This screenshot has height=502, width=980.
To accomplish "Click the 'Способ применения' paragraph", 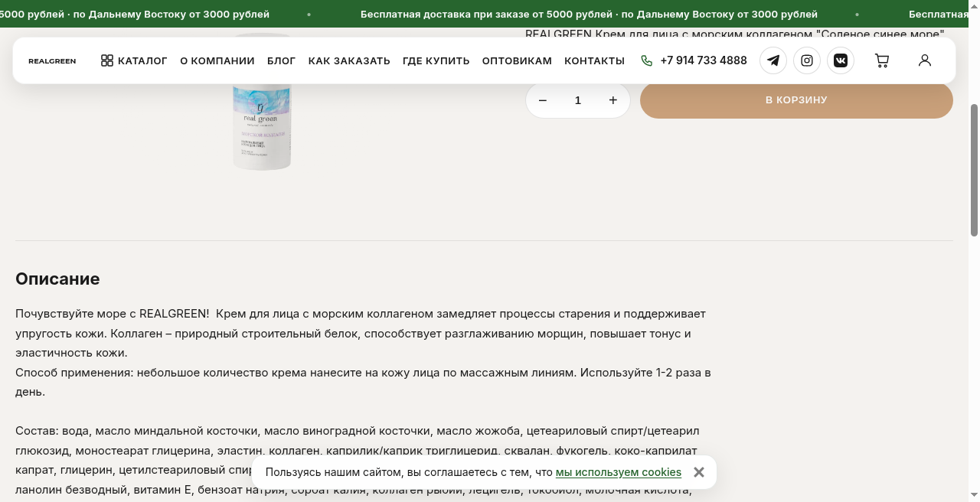I will pos(363,383).
